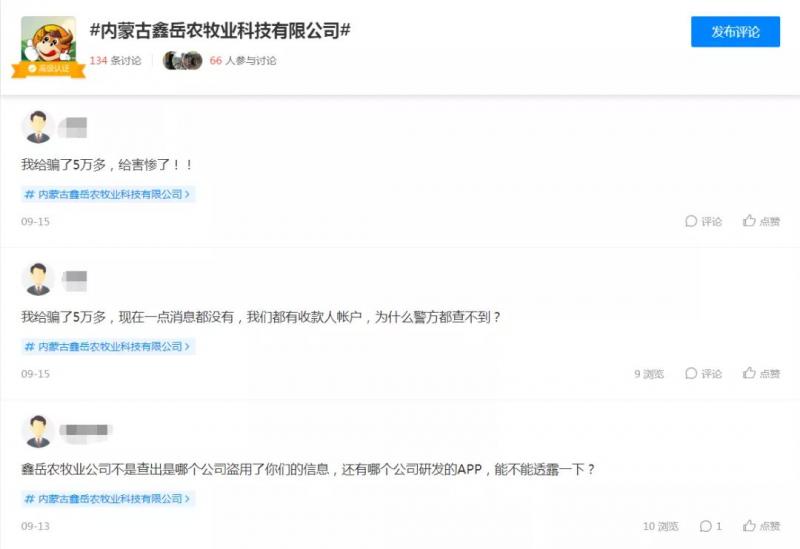Click the 发布评论 button

point(735,32)
